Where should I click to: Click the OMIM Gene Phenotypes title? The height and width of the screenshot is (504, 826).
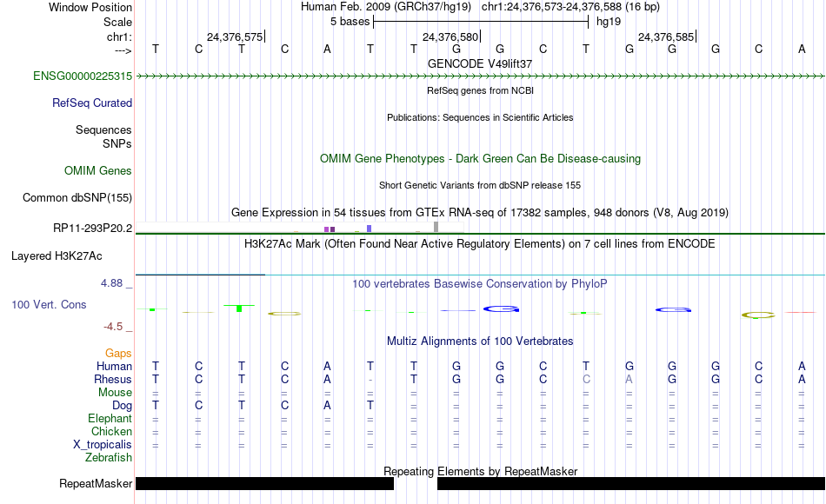click(480, 158)
